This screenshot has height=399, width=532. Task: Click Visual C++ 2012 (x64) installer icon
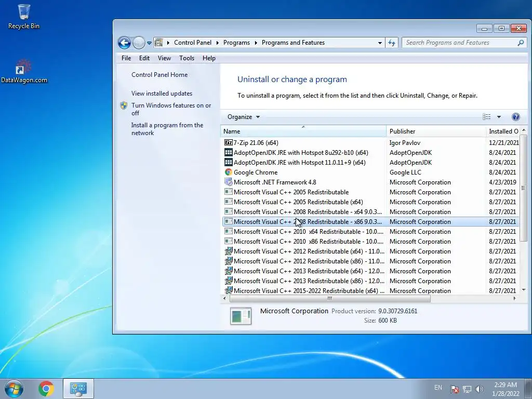click(x=229, y=251)
